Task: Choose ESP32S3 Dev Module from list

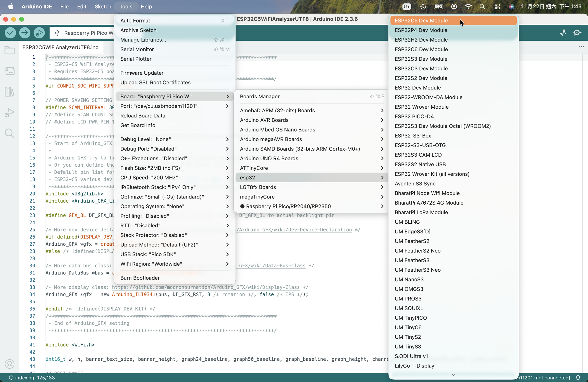Action: tap(421, 59)
